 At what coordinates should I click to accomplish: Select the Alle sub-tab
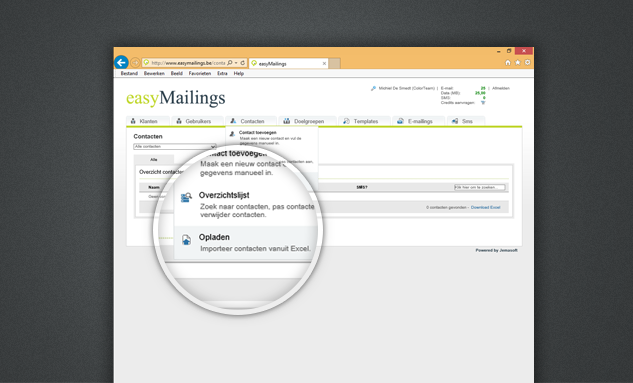pyautogui.click(x=154, y=159)
